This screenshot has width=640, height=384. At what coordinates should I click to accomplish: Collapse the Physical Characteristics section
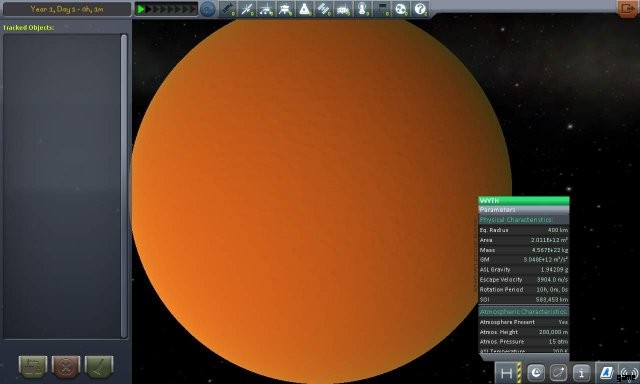(x=524, y=220)
